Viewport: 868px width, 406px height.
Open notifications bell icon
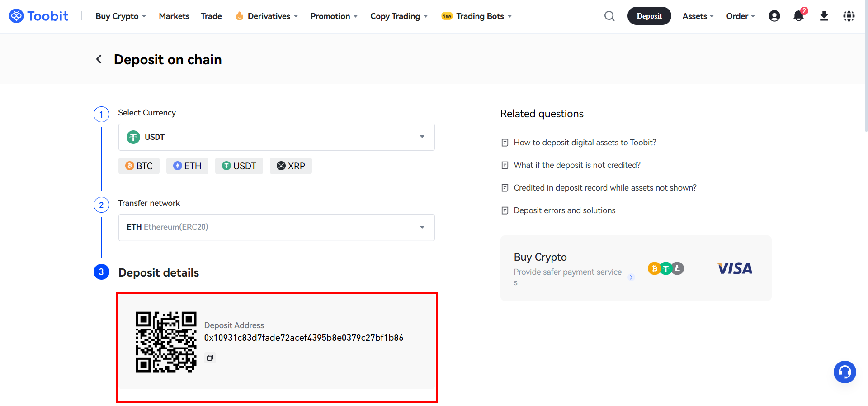coord(799,16)
